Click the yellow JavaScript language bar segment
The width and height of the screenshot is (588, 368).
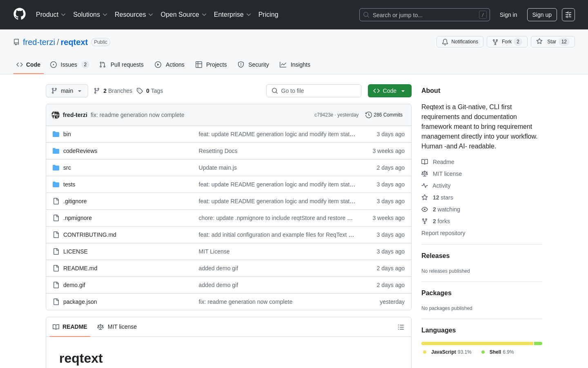click(x=477, y=343)
